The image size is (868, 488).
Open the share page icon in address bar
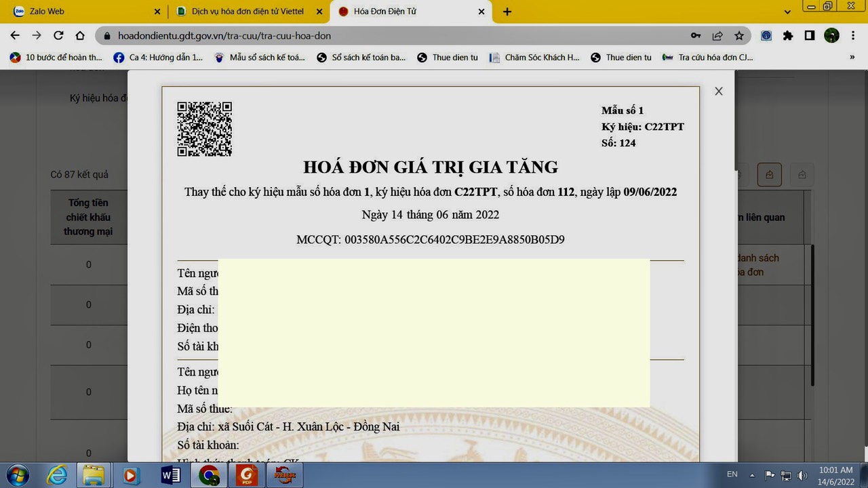pos(717,35)
